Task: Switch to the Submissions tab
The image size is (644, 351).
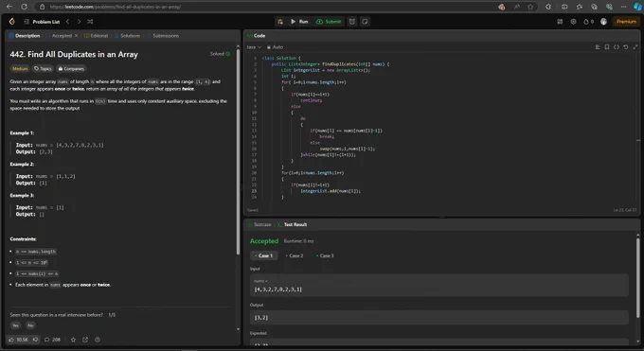Action: click(x=163, y=36)
